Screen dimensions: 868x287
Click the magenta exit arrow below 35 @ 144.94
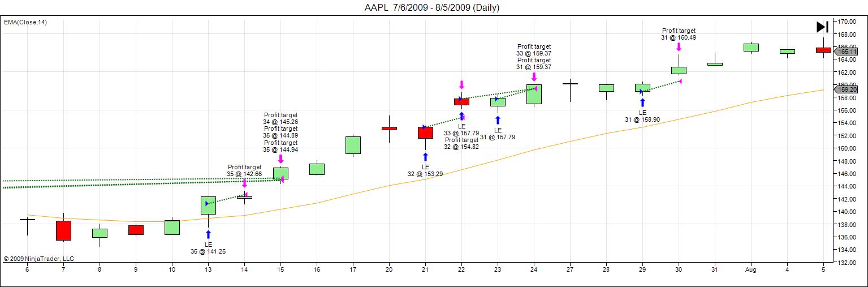click(280, 159)
